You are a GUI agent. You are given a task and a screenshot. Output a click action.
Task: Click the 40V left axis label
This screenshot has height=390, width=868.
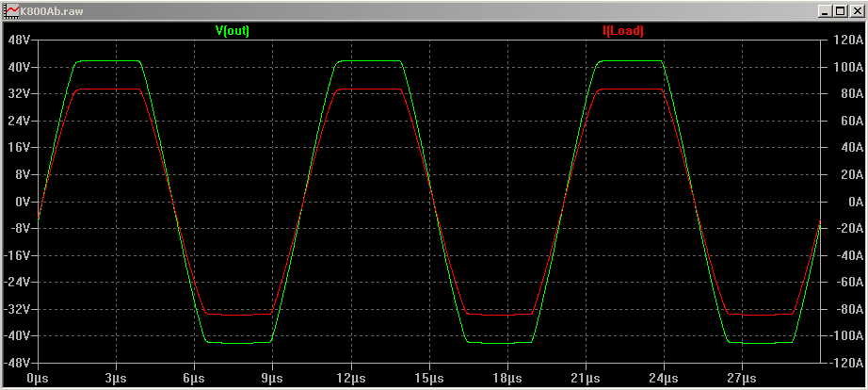pos(19,67)
